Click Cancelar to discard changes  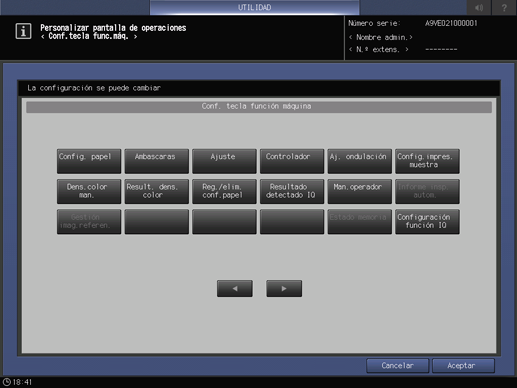click(x=397, y=366)
